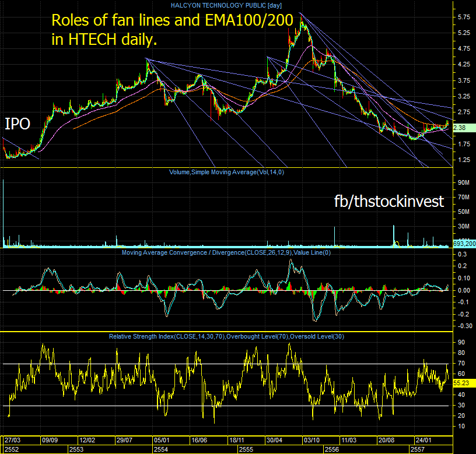Screen dimensions: 476x454
Task: Select the 16/06 date on time axis
Action: [199, 440]
